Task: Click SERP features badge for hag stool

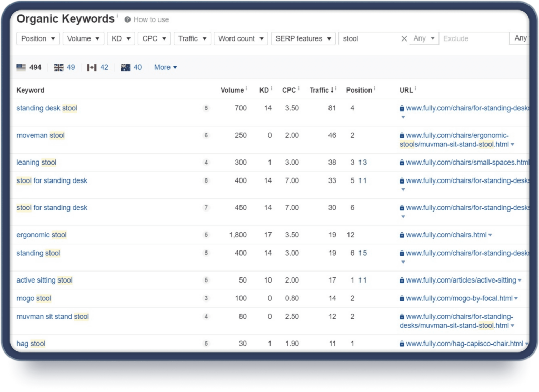Action: pyautogui.click(x=206, y=344)
